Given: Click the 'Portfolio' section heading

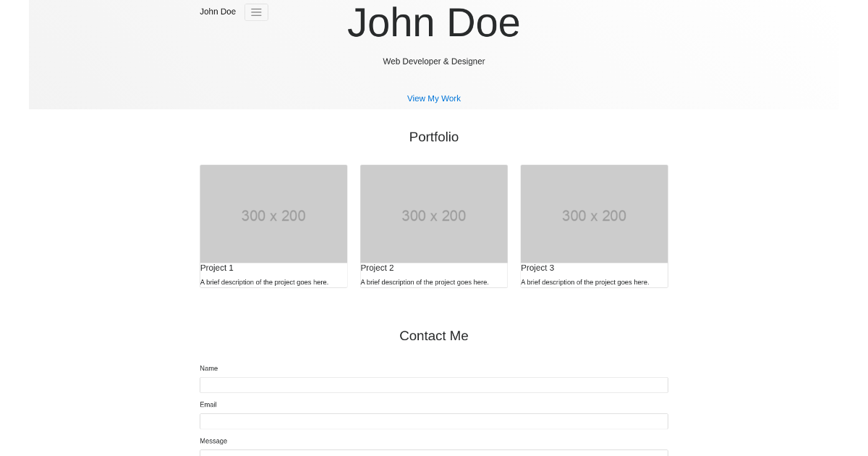Looking at the screenshot, I should (x=433, y=137).
